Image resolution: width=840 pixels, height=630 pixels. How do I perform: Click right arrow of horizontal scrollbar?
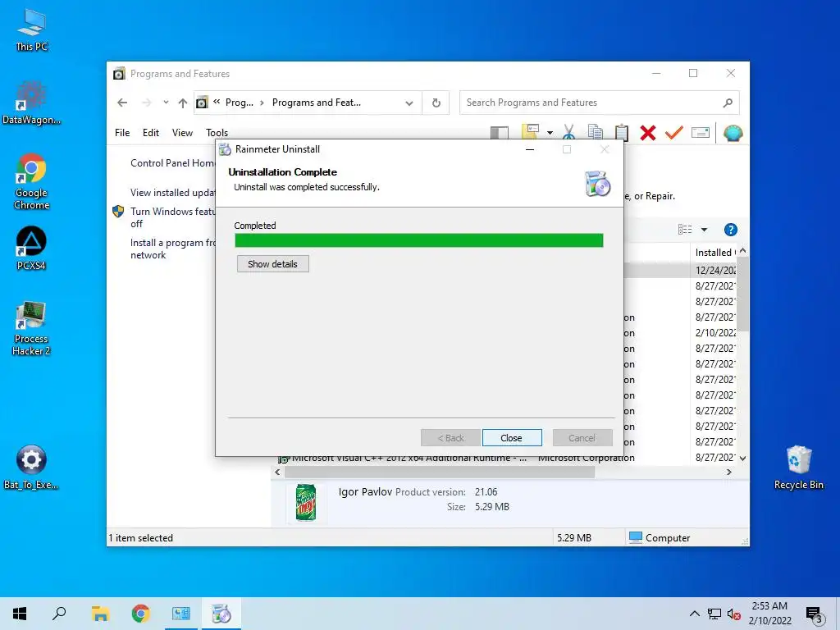tap(728, 472)
